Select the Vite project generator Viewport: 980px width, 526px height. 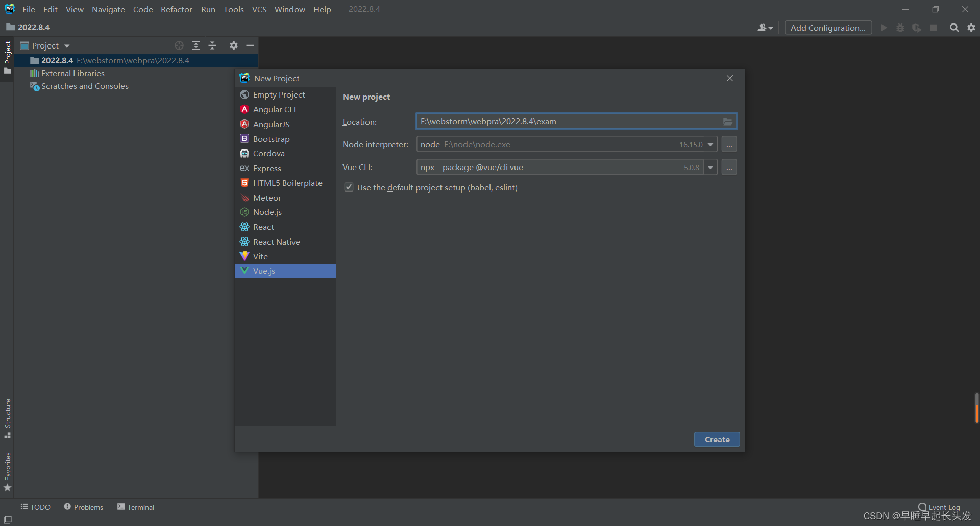(x=260, y=256)
